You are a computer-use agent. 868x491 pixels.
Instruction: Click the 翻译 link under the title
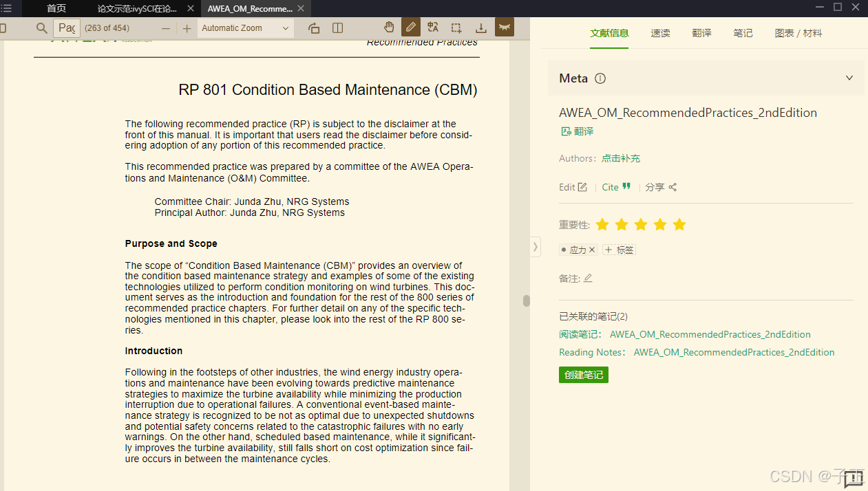point(577,131)
